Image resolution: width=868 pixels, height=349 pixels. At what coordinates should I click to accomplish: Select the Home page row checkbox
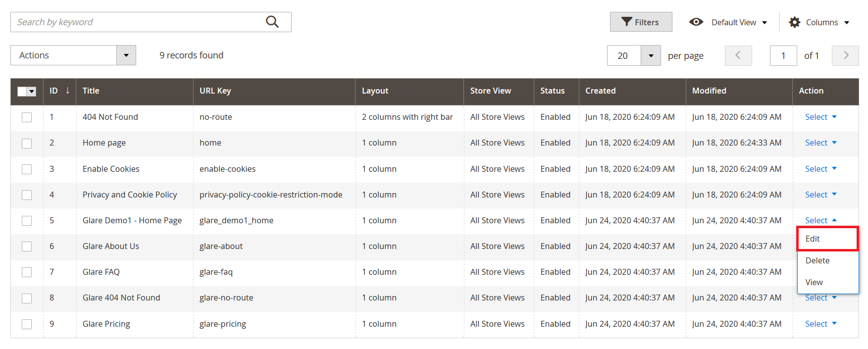point(27,143)
